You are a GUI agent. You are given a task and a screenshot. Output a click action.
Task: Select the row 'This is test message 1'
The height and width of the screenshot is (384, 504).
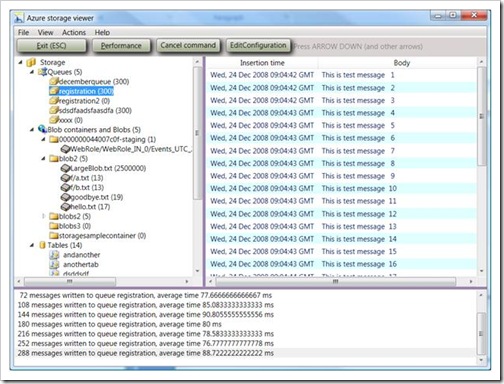[342, 75]
